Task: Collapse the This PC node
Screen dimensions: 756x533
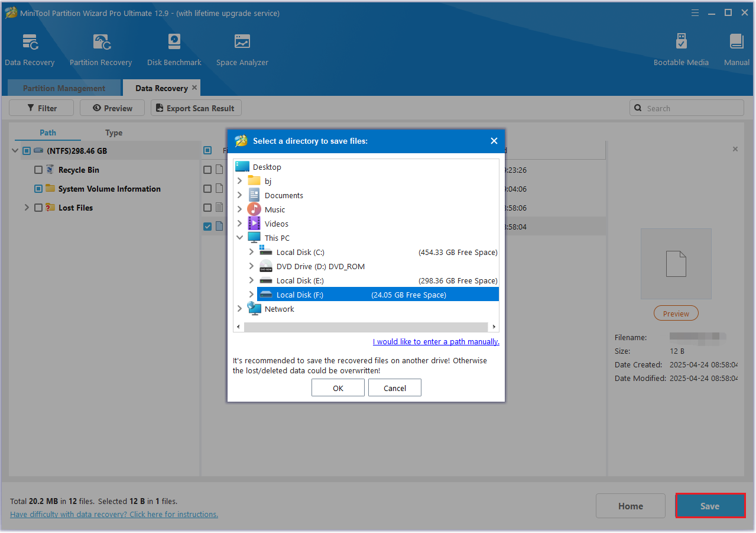Action: pyautogui.click(x=239, y=238)
